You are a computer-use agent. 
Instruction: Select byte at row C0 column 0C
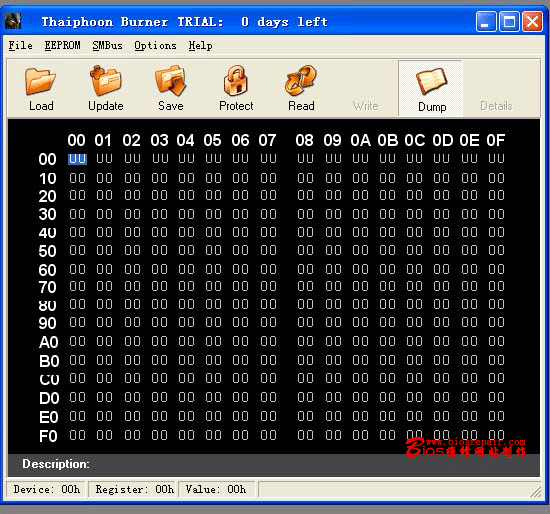414,378
